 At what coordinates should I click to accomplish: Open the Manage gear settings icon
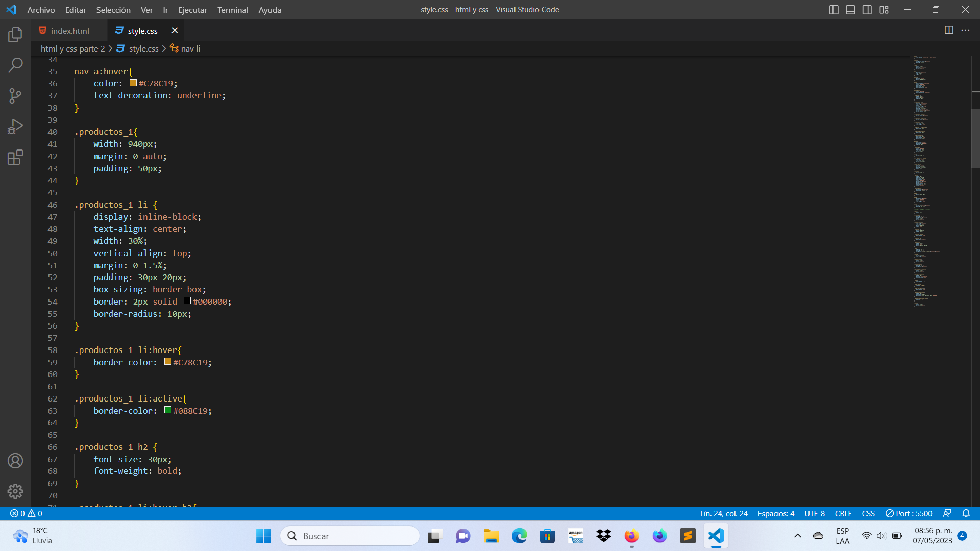click(x=15, y=491)
